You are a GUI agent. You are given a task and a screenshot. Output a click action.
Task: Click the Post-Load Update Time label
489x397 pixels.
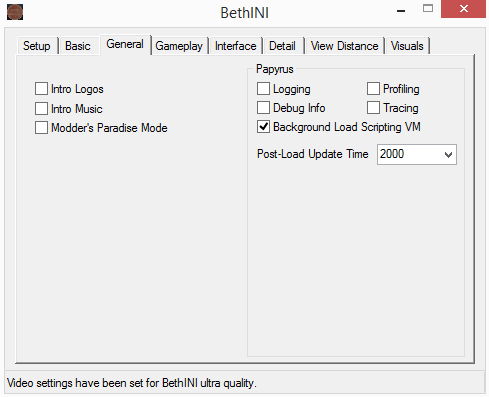(313, 154)
